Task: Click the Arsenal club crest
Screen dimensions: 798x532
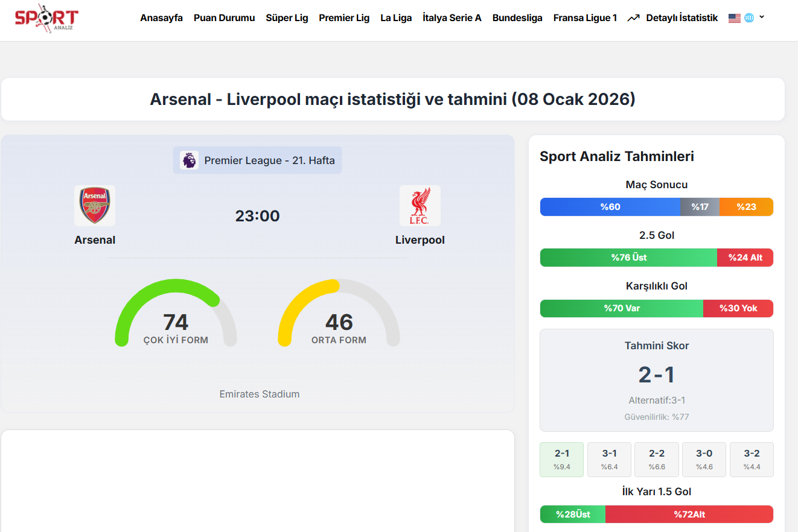Action: (x=95, y=206)
